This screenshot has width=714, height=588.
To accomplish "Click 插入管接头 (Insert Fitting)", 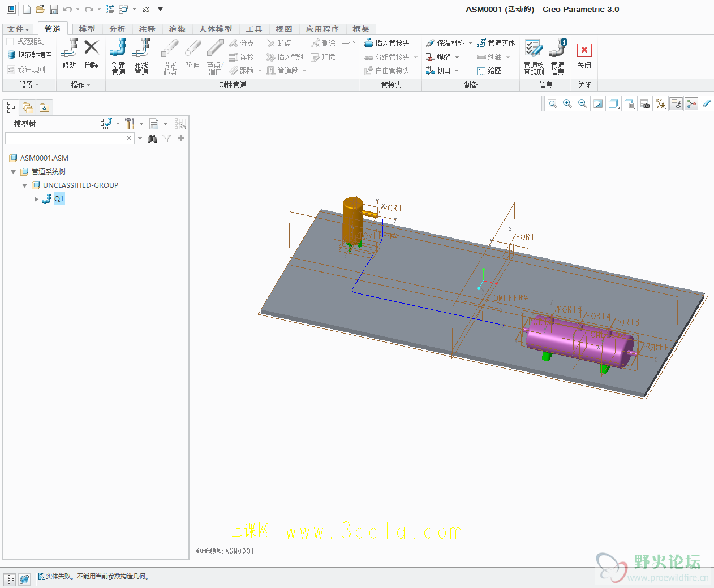I will pos(387,43).
